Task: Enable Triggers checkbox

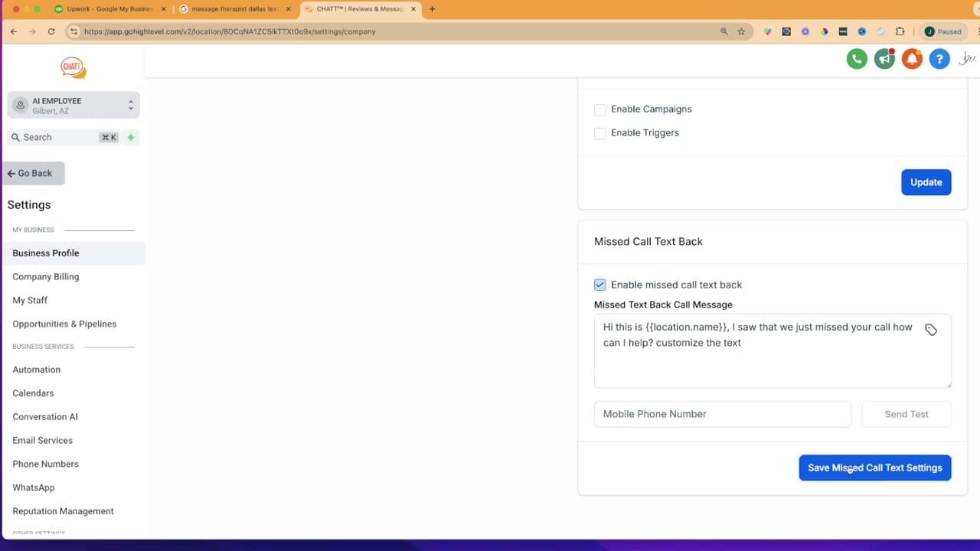Action: pos(600,133)
